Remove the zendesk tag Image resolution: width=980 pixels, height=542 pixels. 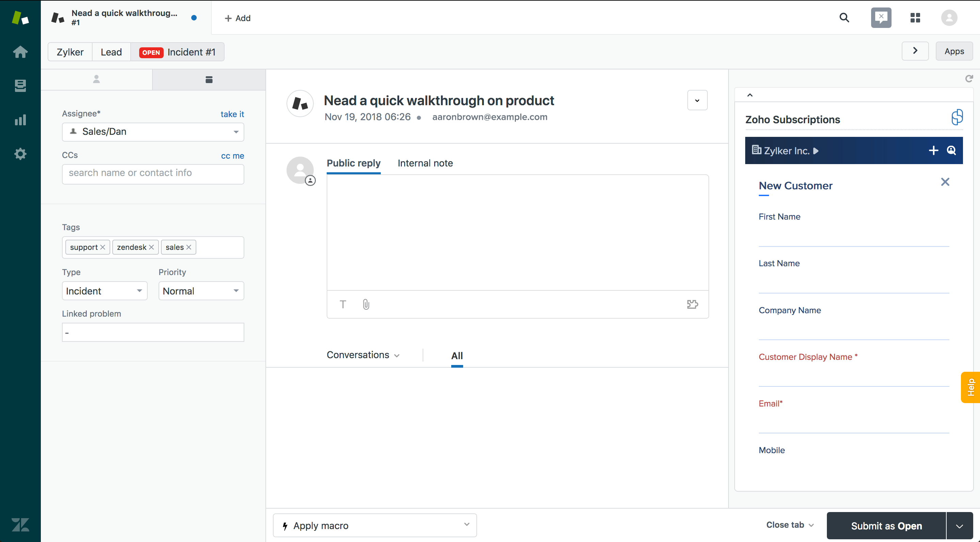[x=151, y=247]
